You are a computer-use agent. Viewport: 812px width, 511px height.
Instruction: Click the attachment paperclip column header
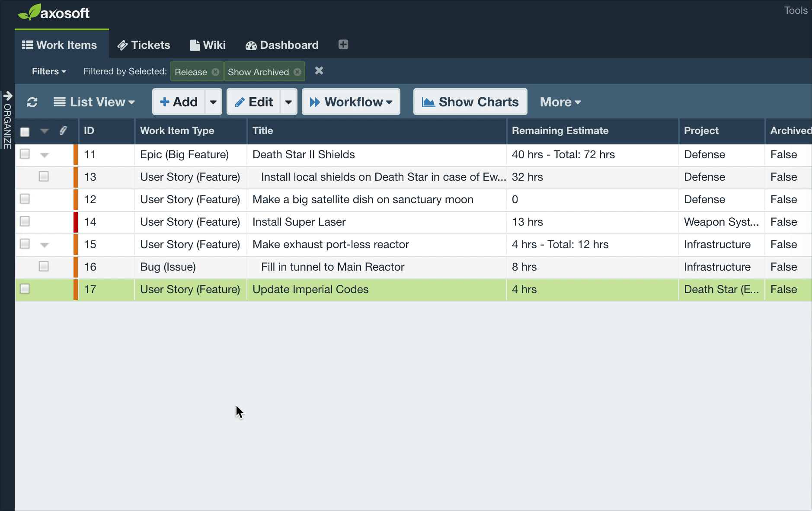click(x=63, y=131)
